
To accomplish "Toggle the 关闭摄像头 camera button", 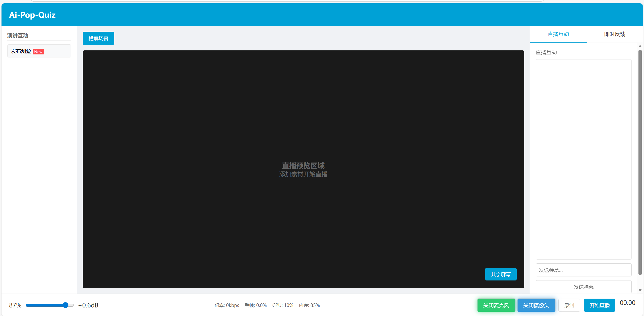I will pyautogui.click(x=536, y=305).
